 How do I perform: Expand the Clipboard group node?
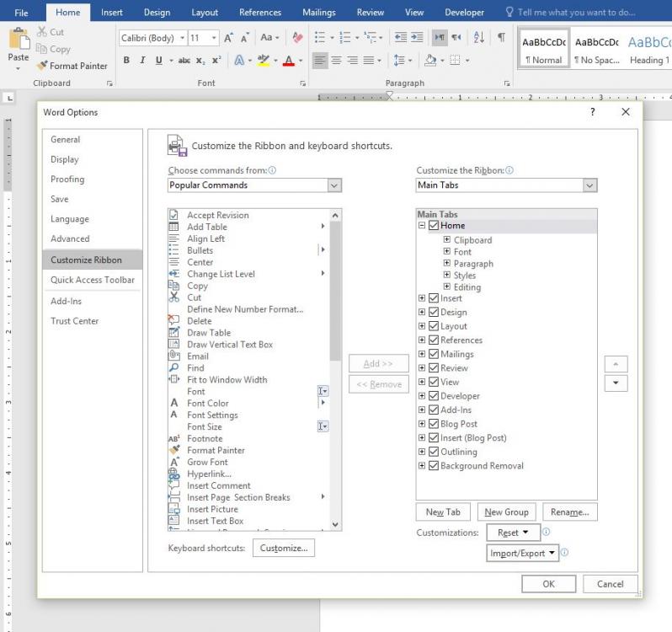point(446,239)
